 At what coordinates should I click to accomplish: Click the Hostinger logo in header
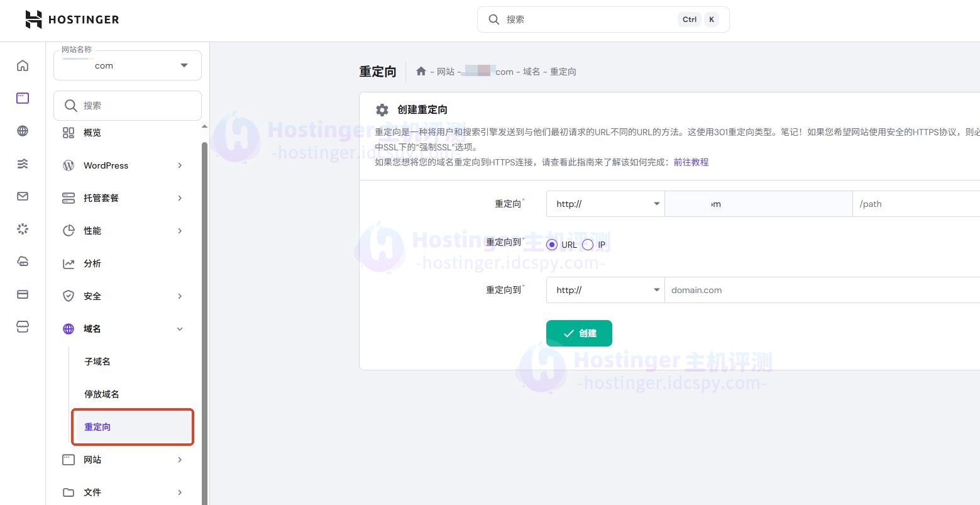pyautogui.click(x=72, y=19)
